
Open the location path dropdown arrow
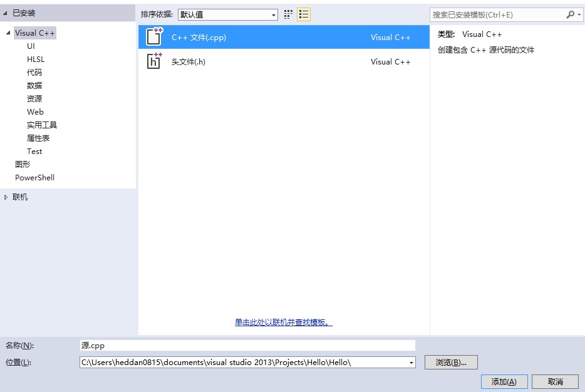411,363
